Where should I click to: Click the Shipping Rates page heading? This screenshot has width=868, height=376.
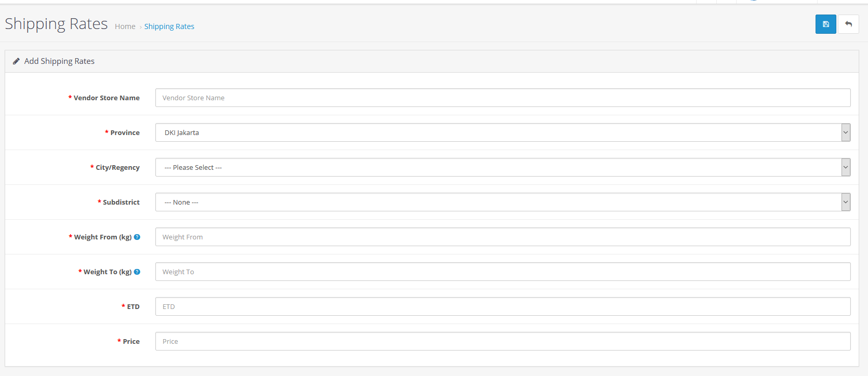click(56, 24)
